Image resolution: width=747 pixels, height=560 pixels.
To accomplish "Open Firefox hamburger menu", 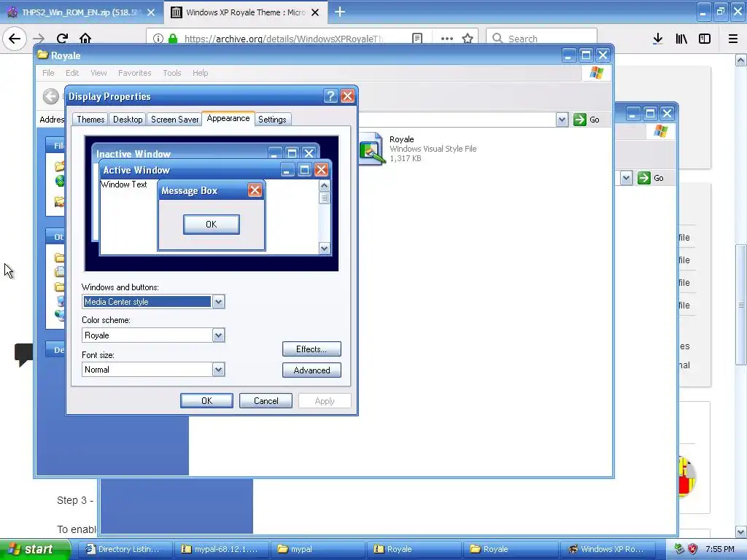I will tap(733, 39).
